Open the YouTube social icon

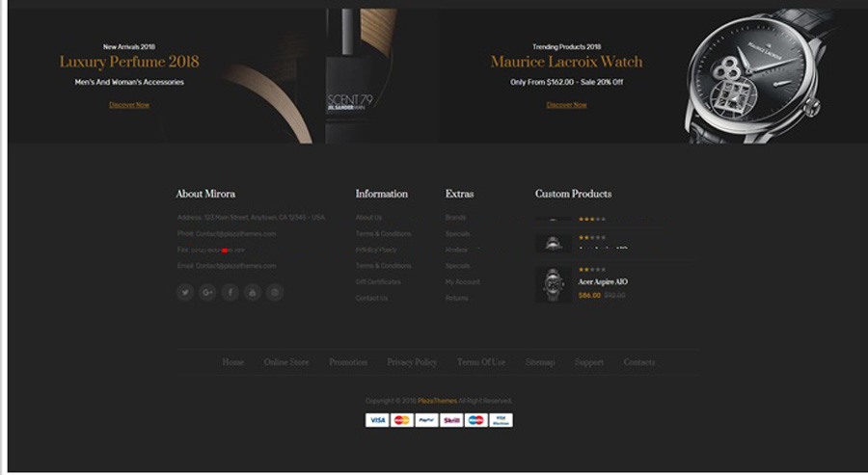pos(252,292)
